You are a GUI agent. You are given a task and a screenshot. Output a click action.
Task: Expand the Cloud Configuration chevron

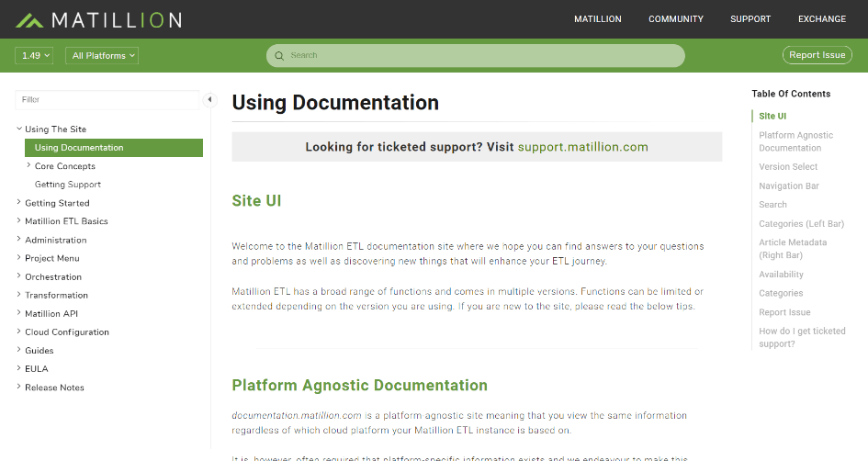click(x=18, y=332)
